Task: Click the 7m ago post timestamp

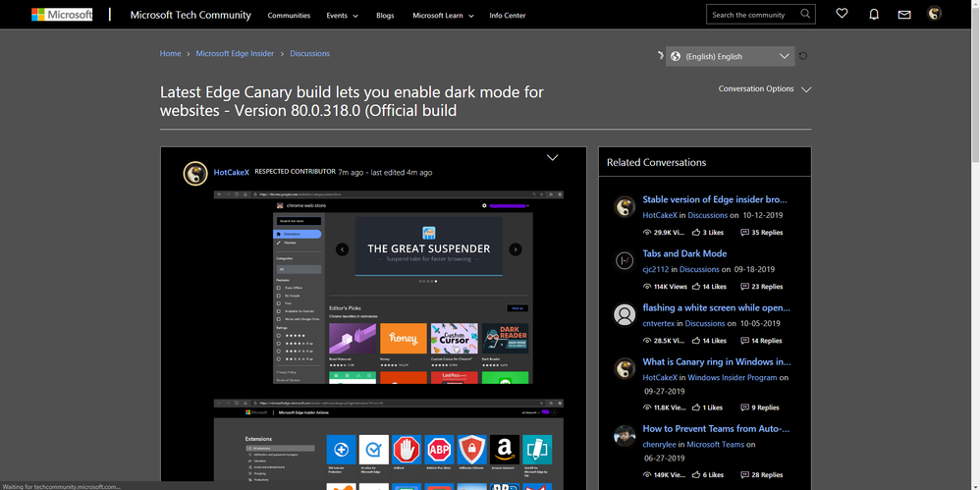Action: pos(351,173)
